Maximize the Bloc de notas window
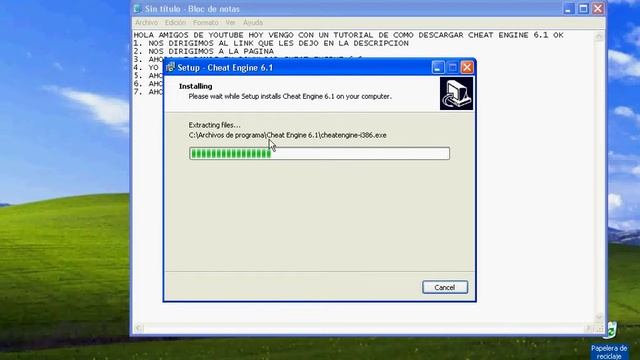Image resolution: width=640 pixels, height=360 pixels. 583,9
